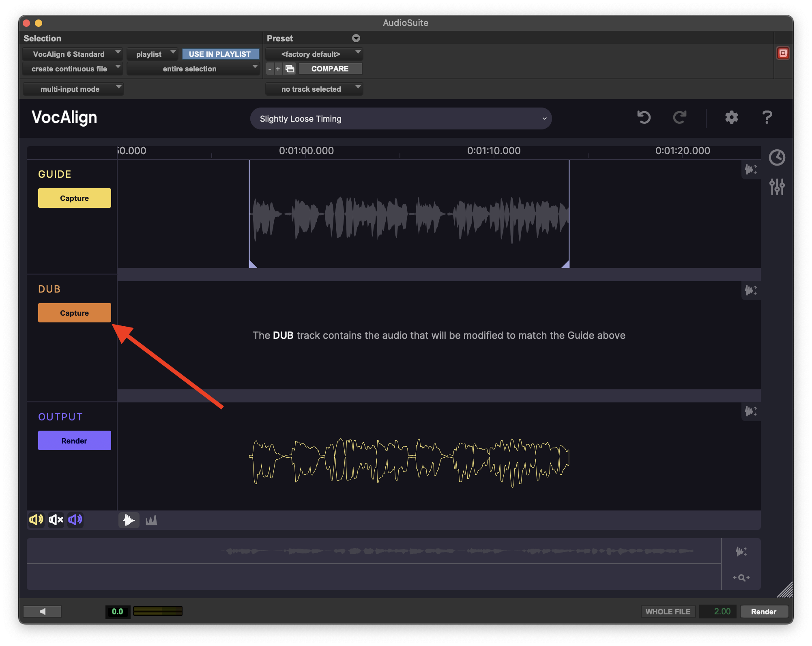Switch to pitch/energy display view
Viewport: 812px width, 646px height.
pos(151,520)
